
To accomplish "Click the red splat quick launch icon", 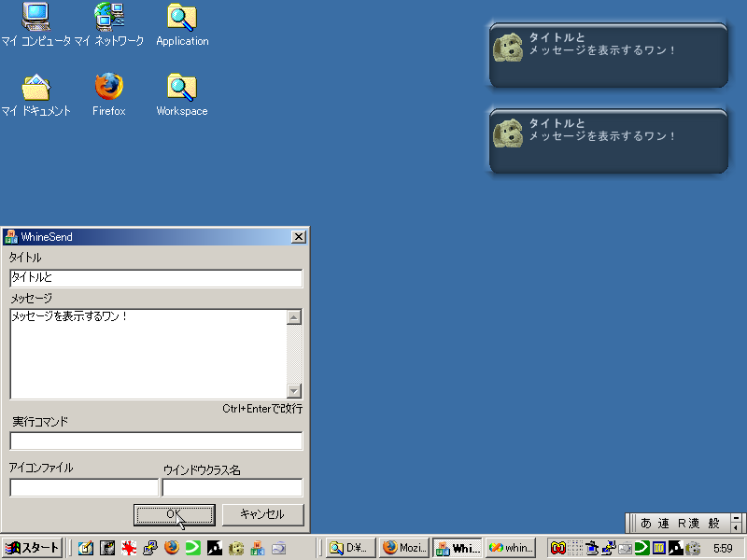I will (x=129, y=548).
